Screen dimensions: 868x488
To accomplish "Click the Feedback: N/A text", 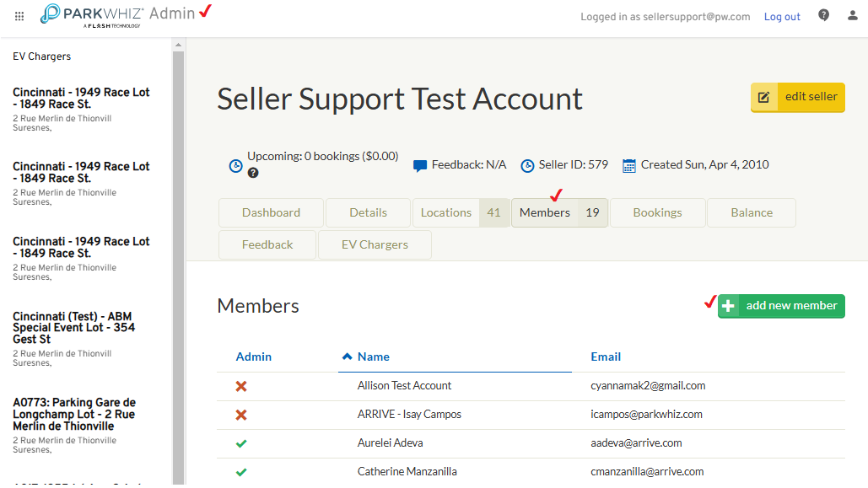I will (469, 165).
